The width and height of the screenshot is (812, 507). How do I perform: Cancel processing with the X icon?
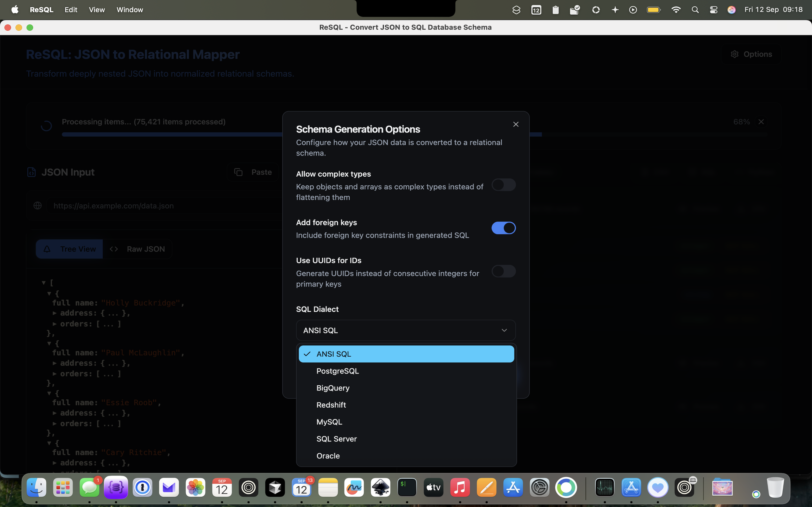pos(761,122)
